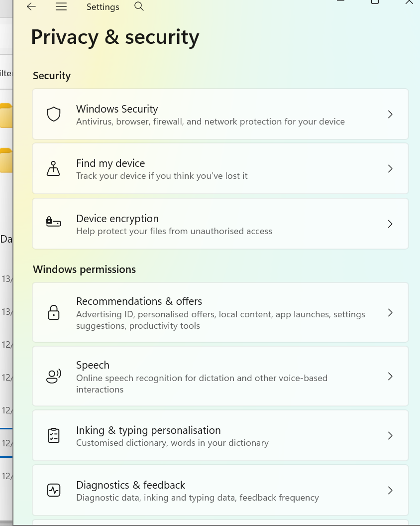420x526 pixels.
Task: Expand Device encryption using its chevron
Action: point(390,224)
